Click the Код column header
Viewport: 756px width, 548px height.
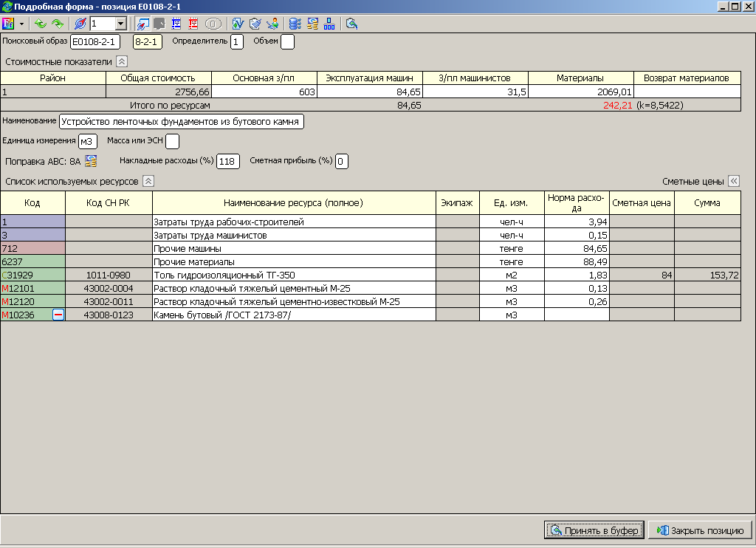point(32,202)
